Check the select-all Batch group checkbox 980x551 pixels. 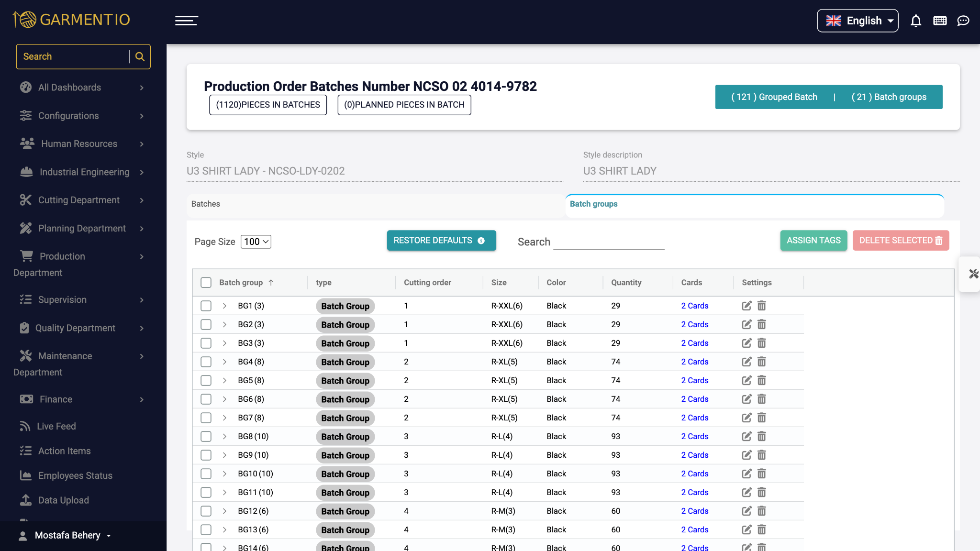(x=206, y=283)
